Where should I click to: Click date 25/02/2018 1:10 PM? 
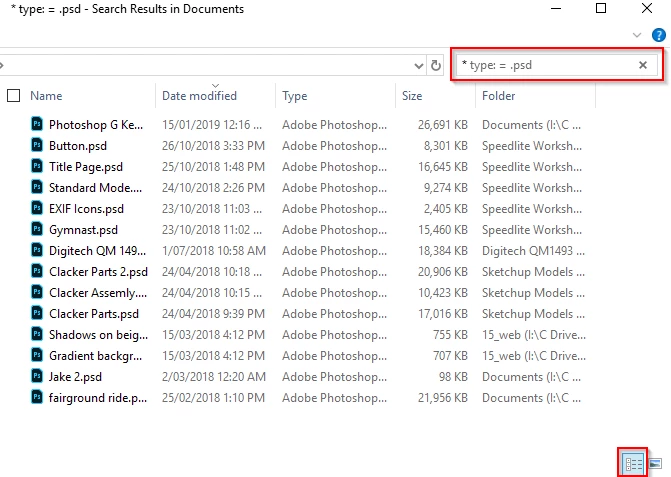pos(213,397)
